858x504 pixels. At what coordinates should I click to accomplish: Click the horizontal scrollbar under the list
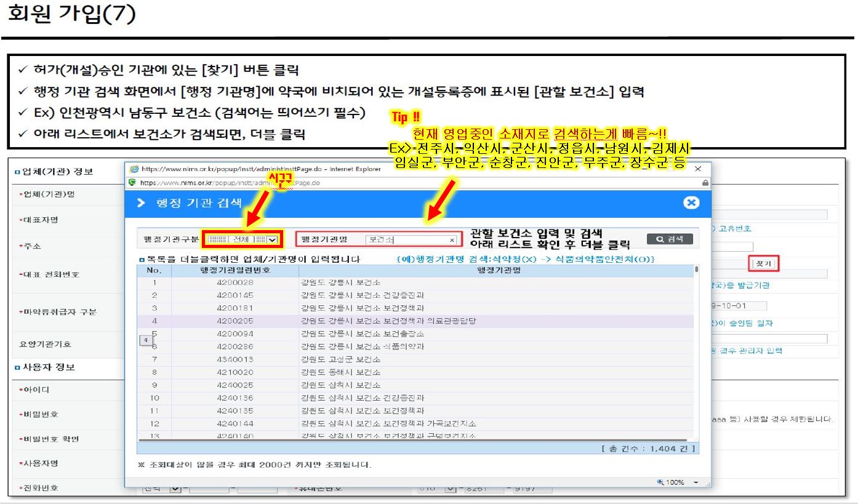(x=369, y=440)
